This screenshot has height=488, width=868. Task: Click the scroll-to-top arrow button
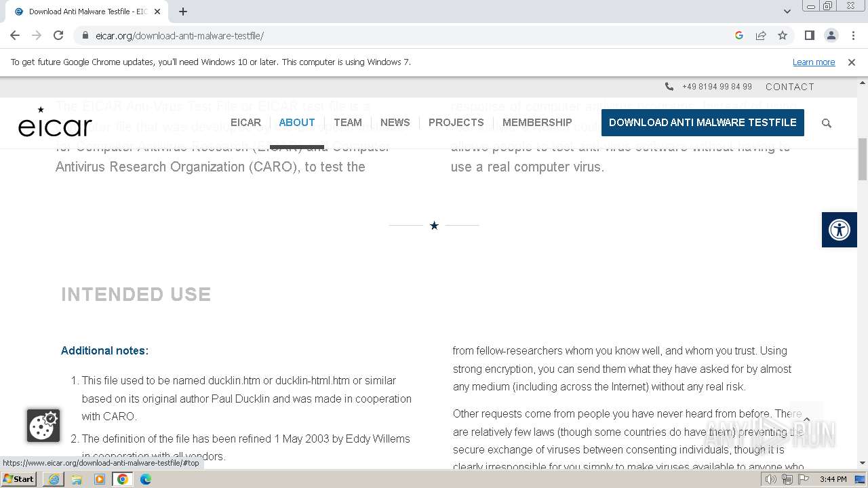click(x=806, y=420)
